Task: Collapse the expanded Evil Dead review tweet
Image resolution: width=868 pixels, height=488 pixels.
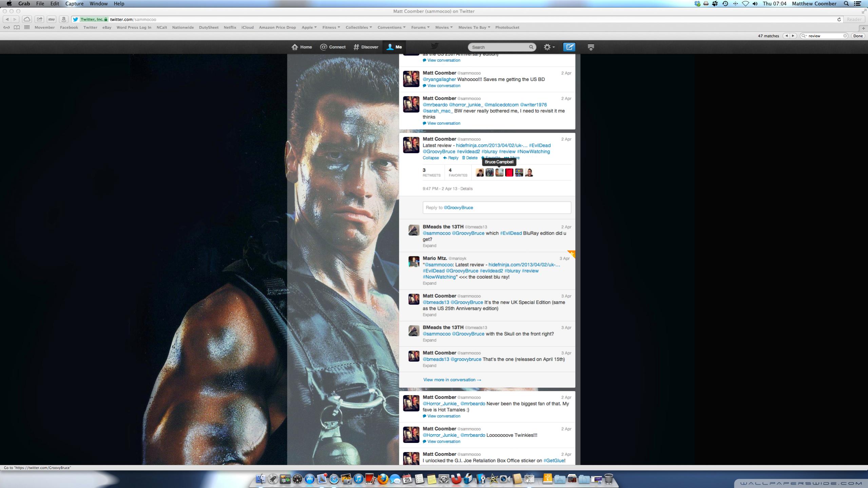Action: [x=430, y=158]
